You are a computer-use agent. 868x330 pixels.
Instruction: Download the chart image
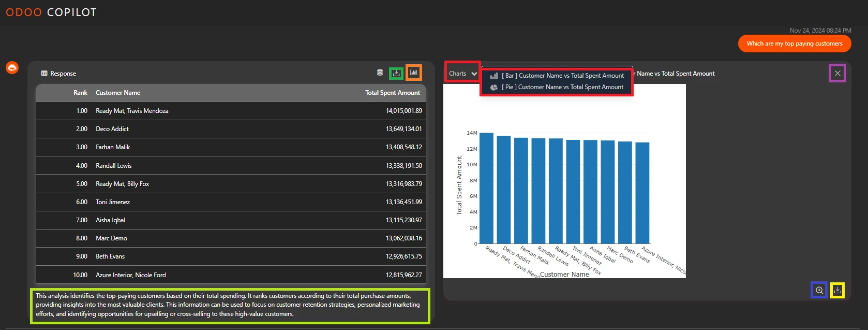837,290
